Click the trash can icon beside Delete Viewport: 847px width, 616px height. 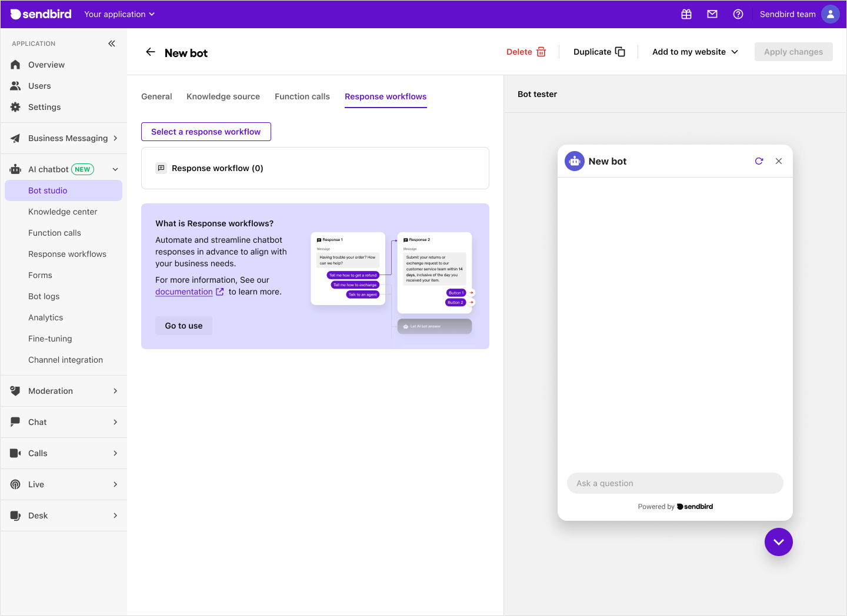pos(541,52)
